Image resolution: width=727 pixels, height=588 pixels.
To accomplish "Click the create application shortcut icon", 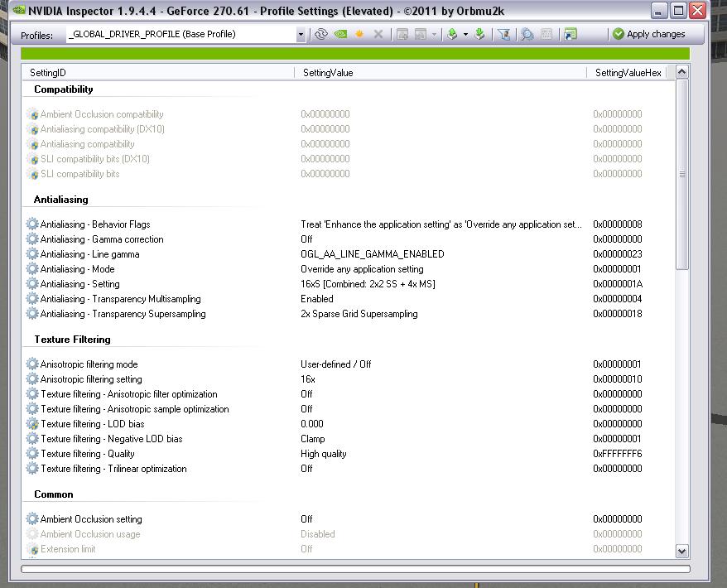I will coord(571,34).
